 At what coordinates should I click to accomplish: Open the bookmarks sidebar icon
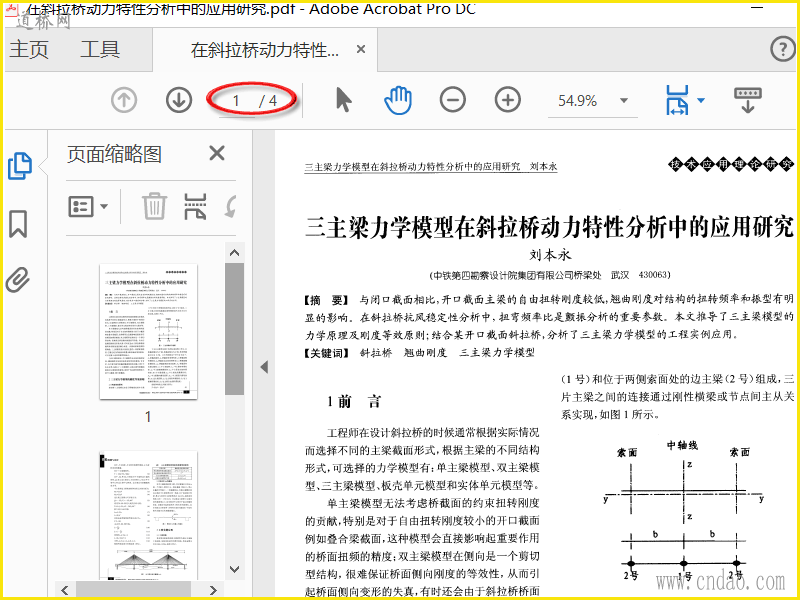tap(18, 223)
